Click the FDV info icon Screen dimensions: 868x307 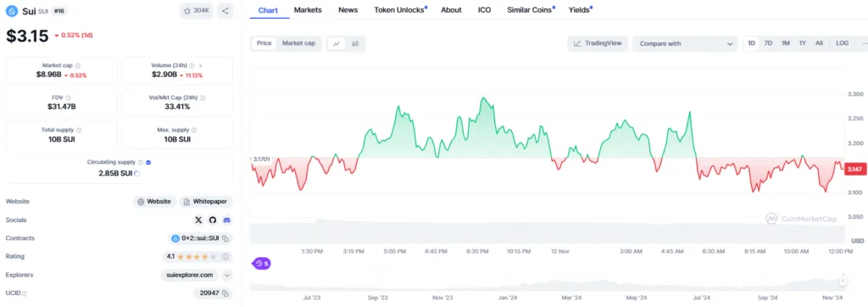pyautogui.click(x=68, y=98)
